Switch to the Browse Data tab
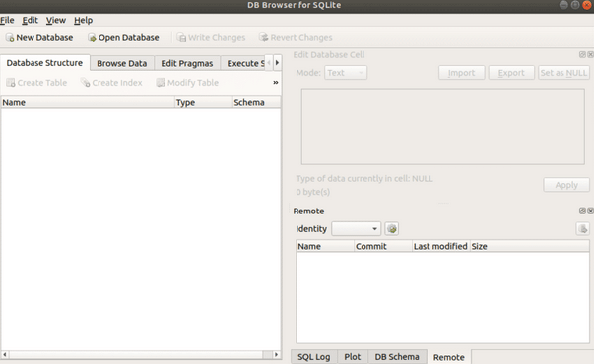 pyautogui.click(x=121, y=63)
